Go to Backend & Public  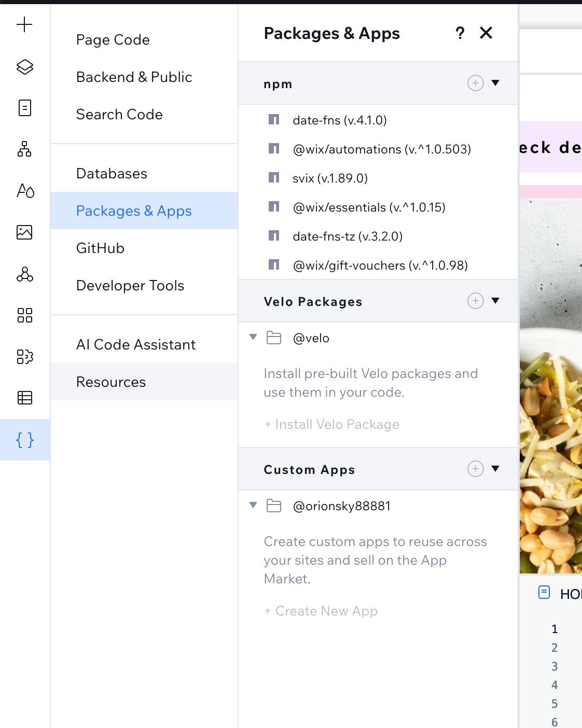[x=144, y=77]
